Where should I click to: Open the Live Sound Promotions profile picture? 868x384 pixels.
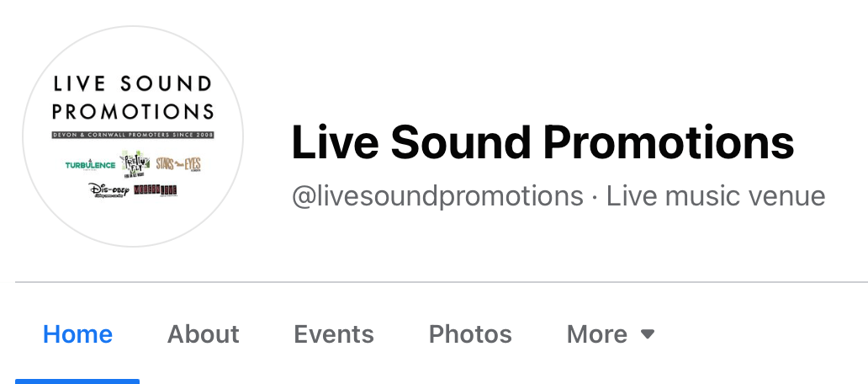click(133, 136)
